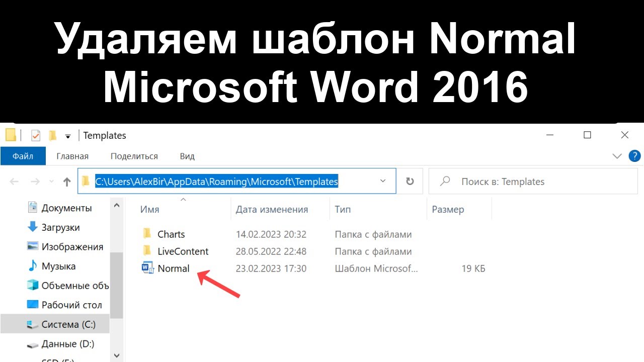
Task: Select the Данные (D:) drive
Action: (x=68, y=344)
